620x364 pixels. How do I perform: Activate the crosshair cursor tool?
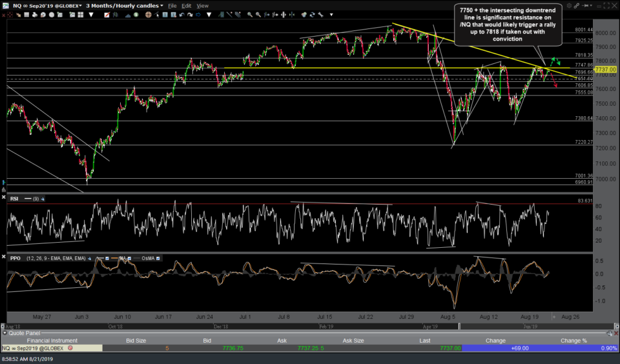pyautogui.click(x=149, y=15)
